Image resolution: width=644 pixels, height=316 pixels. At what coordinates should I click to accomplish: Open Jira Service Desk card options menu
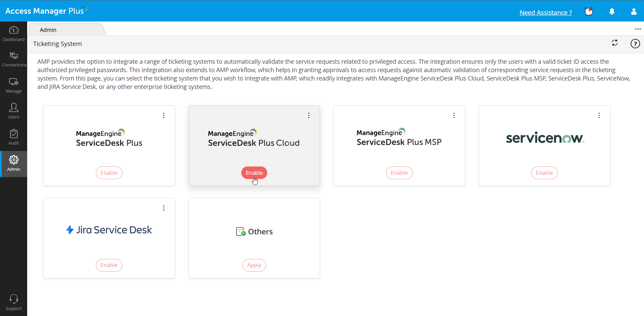pos(164,208)
